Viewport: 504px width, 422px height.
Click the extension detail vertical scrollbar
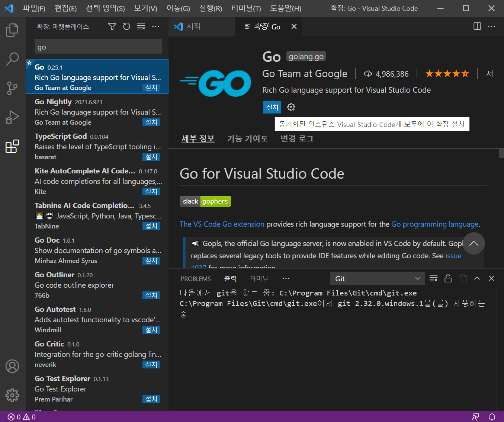[x=501, y=154]
